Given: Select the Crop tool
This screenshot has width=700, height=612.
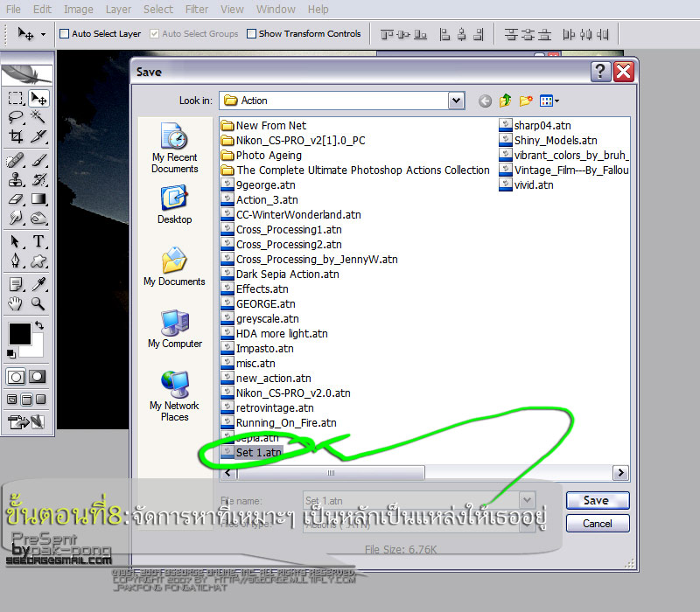Looking at the screenshot, I should [16, 136].
